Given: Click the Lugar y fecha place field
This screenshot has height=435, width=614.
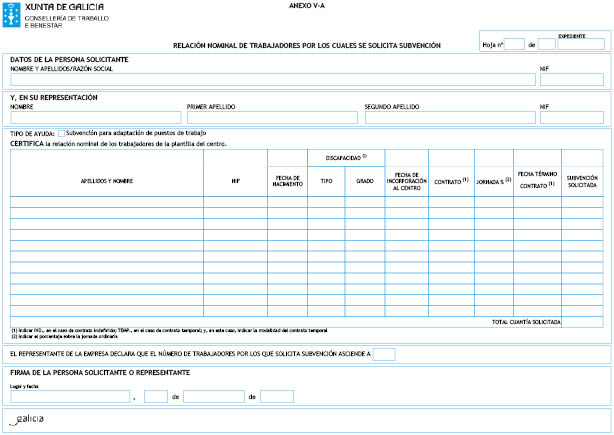Looking at the screenshot, I should tap(70, 397).
